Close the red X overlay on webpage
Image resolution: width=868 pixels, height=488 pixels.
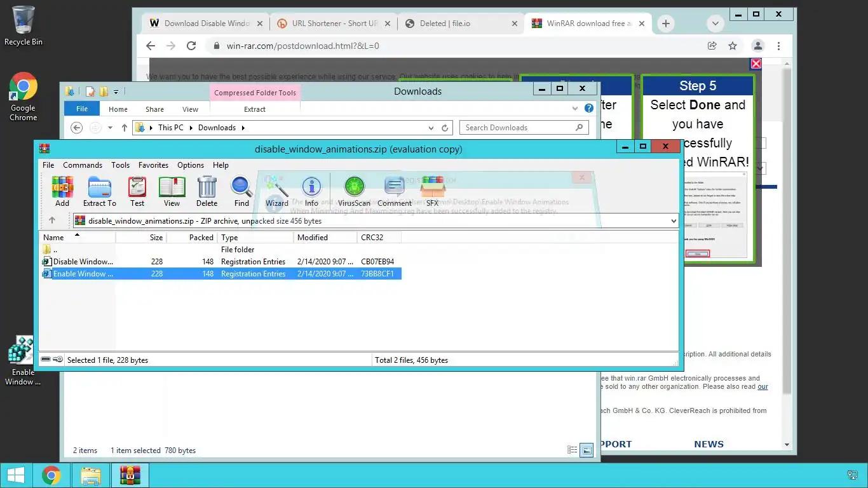pyautogui.click(x=756, y=64)
